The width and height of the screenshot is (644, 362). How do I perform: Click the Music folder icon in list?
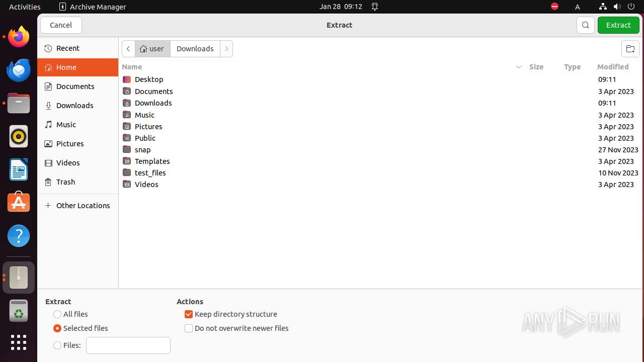[x=127, y=115]
